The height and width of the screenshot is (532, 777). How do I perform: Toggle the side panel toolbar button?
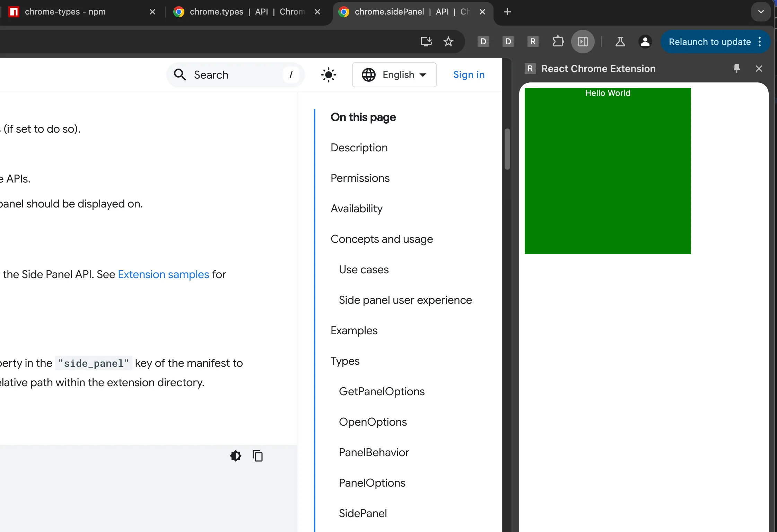(583, 42)
